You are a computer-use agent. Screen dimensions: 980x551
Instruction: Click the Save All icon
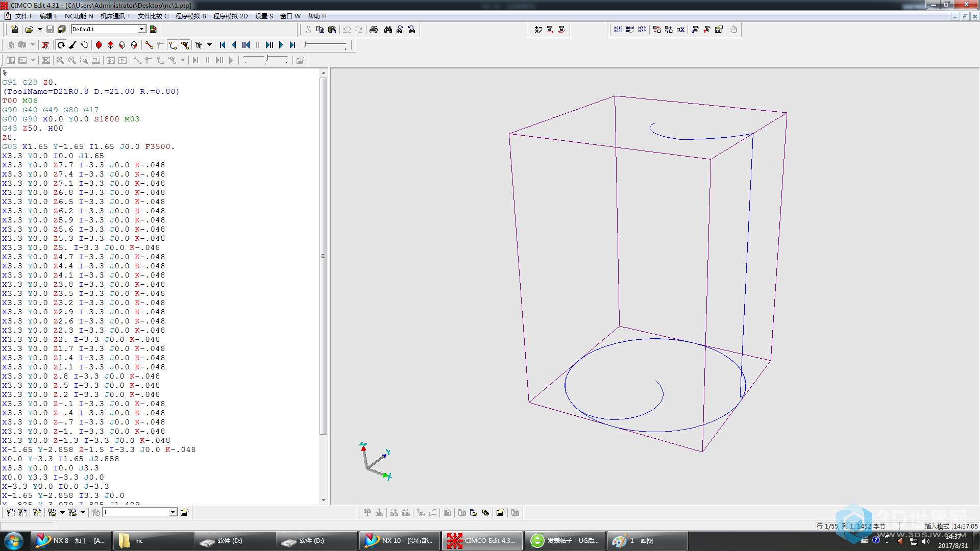[62, 30]
